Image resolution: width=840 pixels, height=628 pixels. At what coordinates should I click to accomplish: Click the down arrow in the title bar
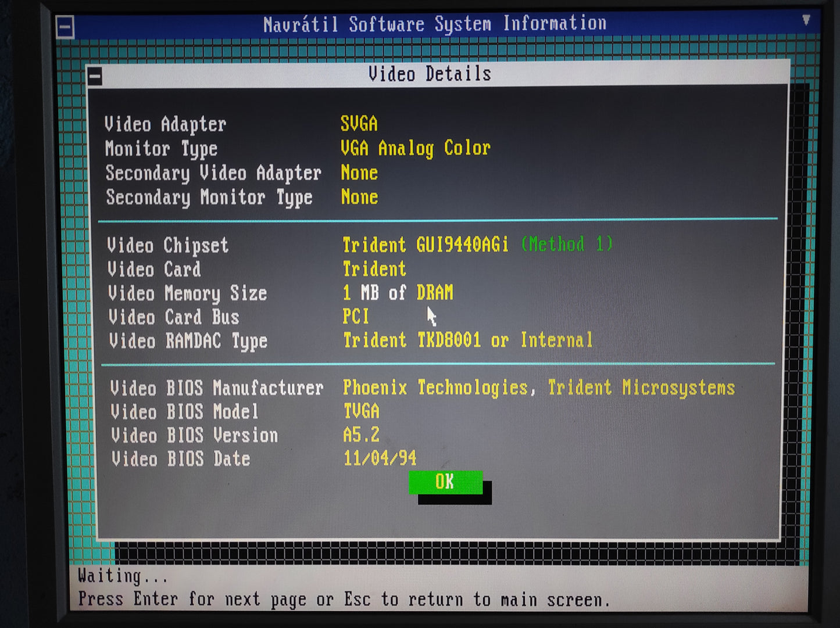pyautogui.click(x=806, y=20)
